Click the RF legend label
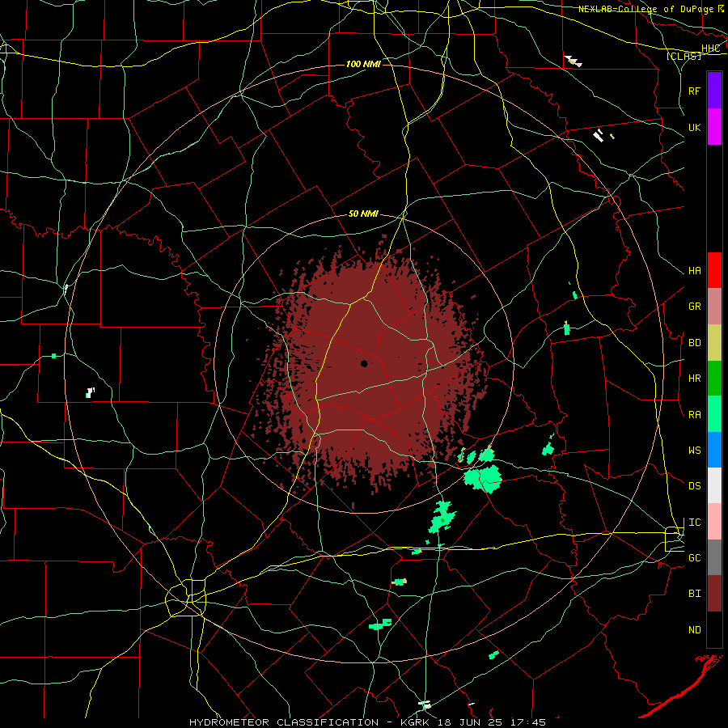 coord(694,91)
